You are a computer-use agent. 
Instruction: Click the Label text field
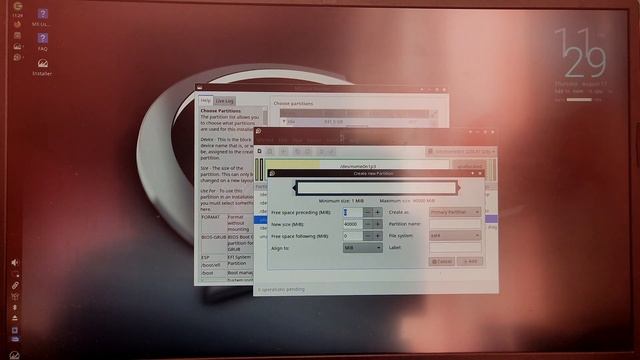455,247
